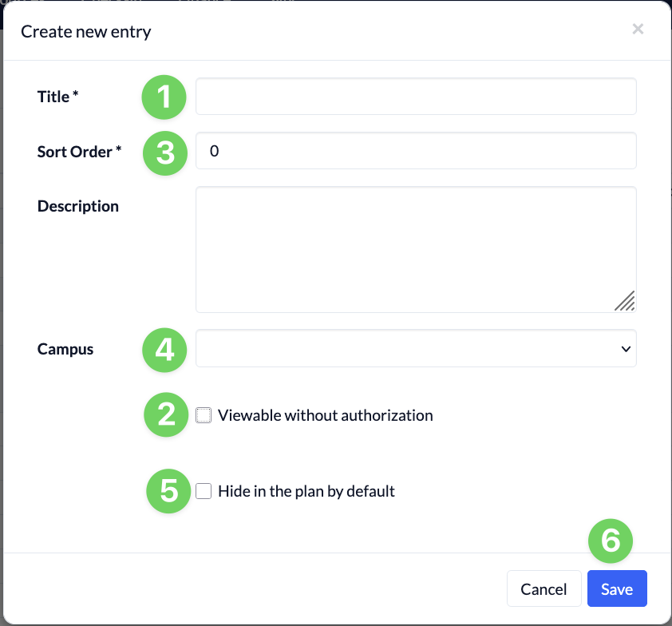Click the Viewable without authorization label

[326, 415]
